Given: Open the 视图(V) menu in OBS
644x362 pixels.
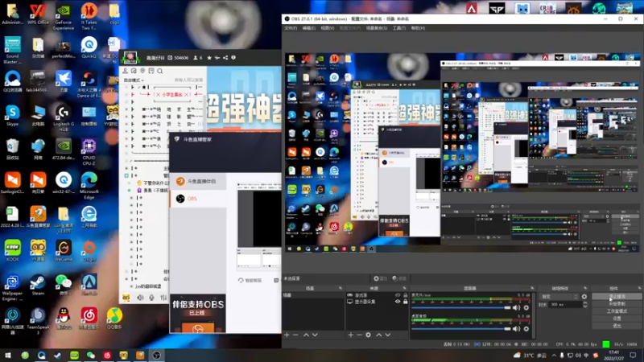Looking at the screenshot, I should 328,28.
